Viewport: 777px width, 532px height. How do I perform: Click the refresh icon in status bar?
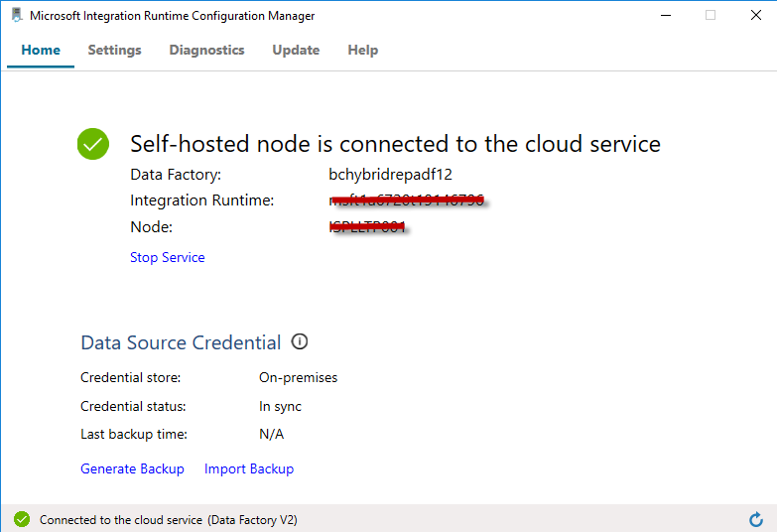pos(756,519)
